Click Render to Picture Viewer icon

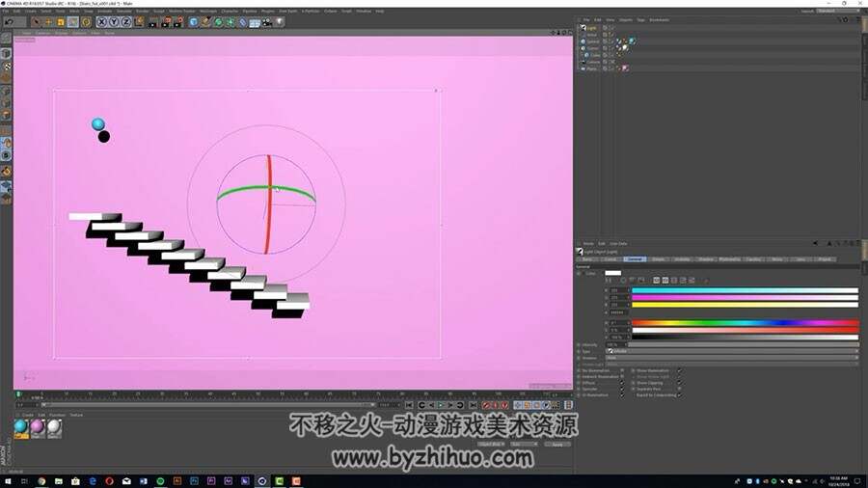(166, 22)
